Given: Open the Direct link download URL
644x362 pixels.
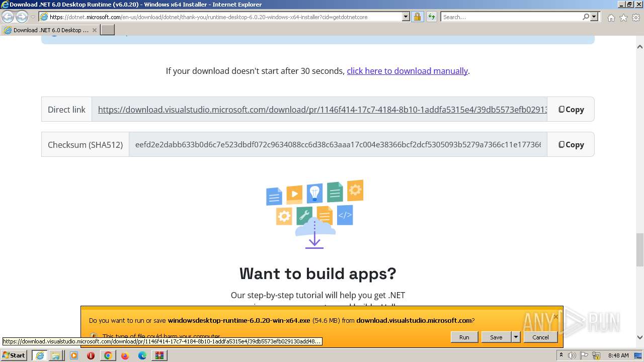Looking at the screenshot, I should [x=323, y=110].
